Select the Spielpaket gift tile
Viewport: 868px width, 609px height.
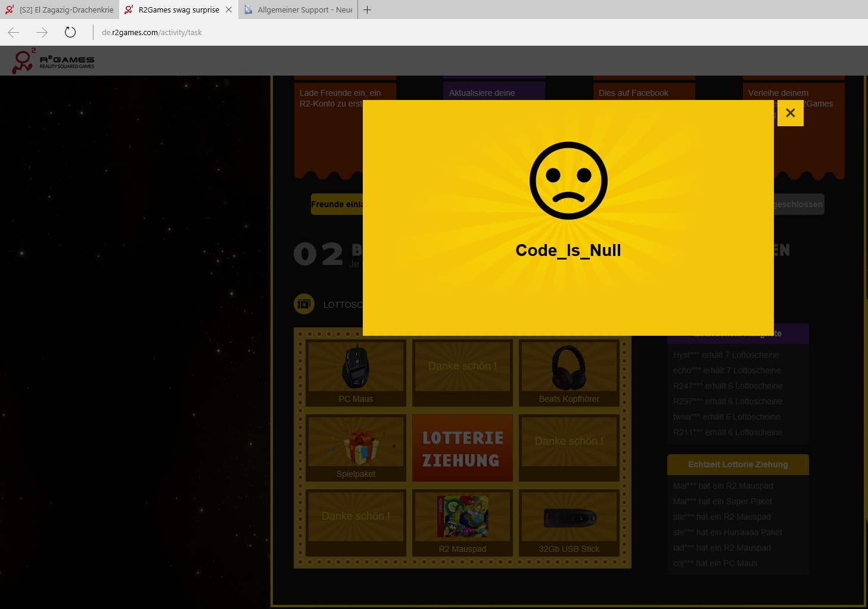[x=356, y=448]
